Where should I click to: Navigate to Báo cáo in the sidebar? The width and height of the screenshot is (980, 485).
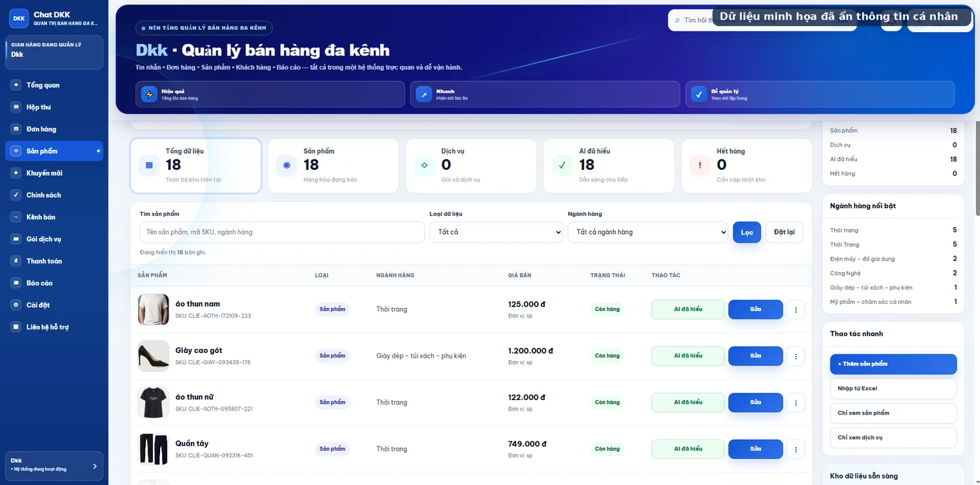click(x=54, y=283)
